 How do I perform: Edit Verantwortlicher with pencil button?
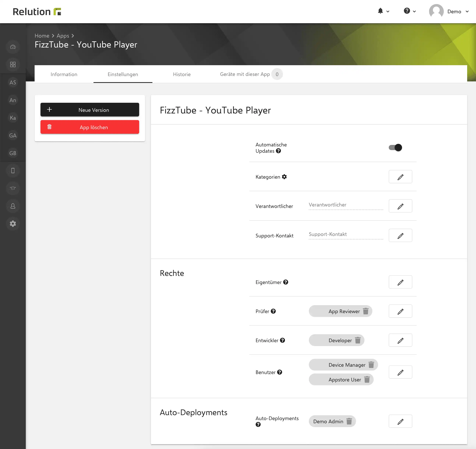pos(400,206)
